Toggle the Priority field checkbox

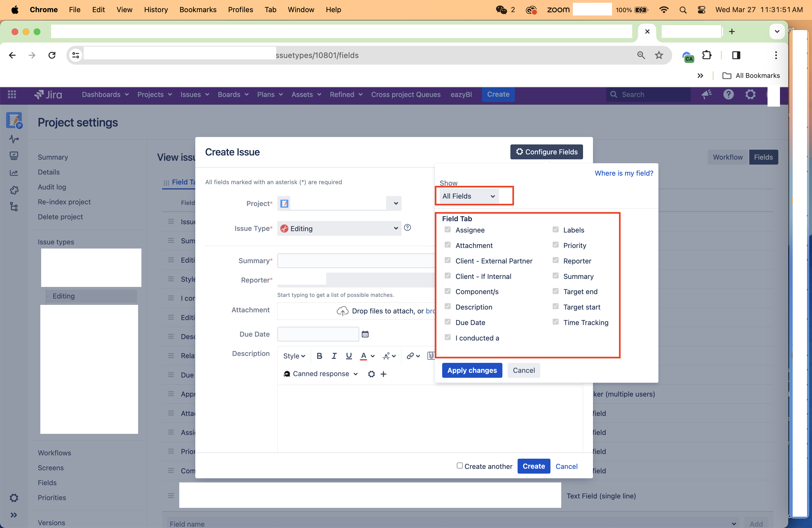(555, 245)
